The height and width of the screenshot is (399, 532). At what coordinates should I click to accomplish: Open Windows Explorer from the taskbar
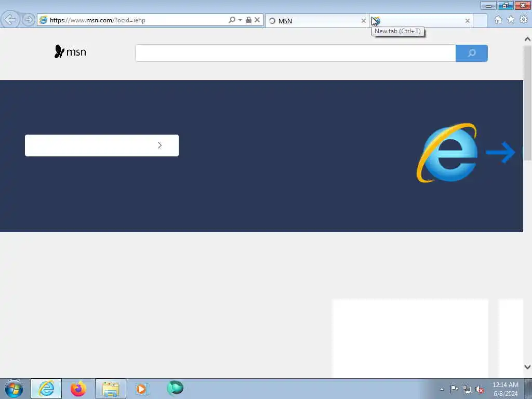(111, 389)
